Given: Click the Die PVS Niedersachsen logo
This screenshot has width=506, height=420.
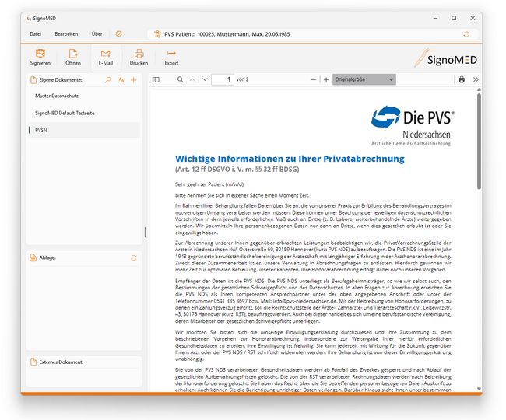Looking at the screenshot, I should tap(413, 126).
